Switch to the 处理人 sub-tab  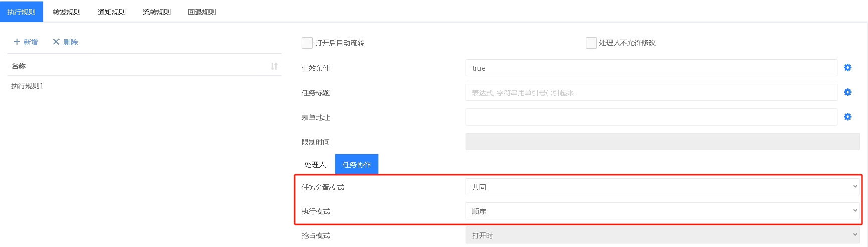pos(315,165)
